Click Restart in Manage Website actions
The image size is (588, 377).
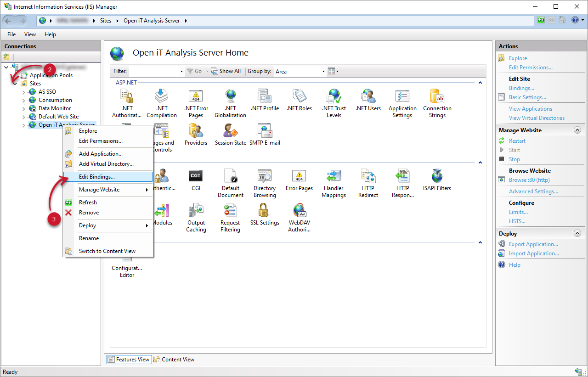point(517,141)
